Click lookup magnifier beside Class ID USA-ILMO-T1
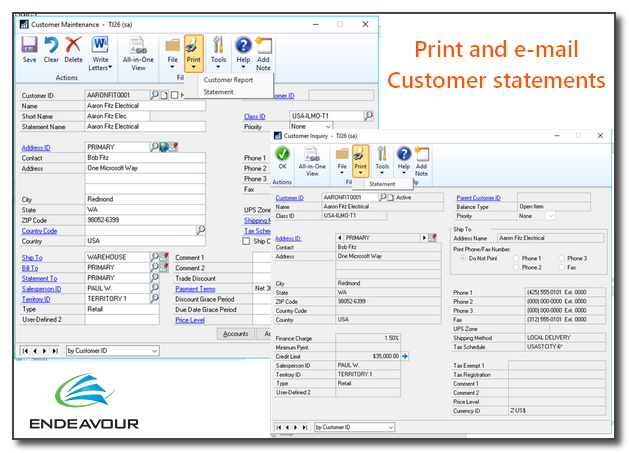629x453 pixels. (369, 116)
